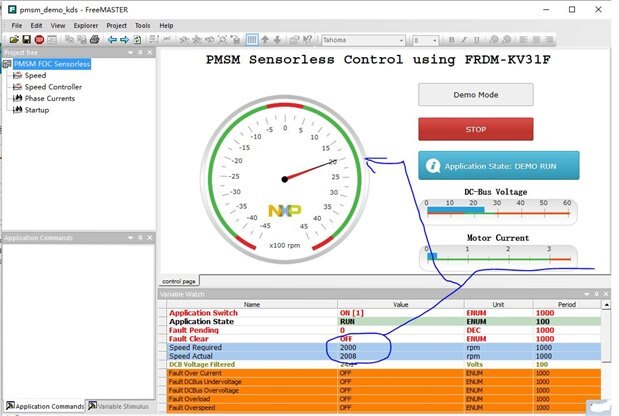
Task: Open Variable Watch panel dropdown arrow
Action: (586, 294)
